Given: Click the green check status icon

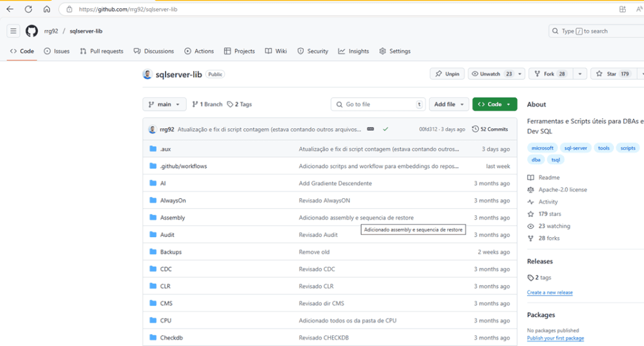Looking at the screenshot, I should [x=385, y=129].
